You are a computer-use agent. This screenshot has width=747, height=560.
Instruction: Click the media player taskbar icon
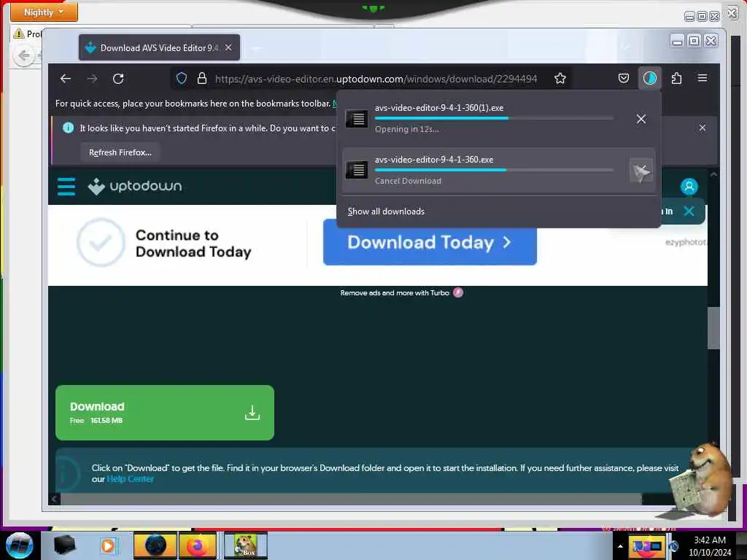click(108, 545)
